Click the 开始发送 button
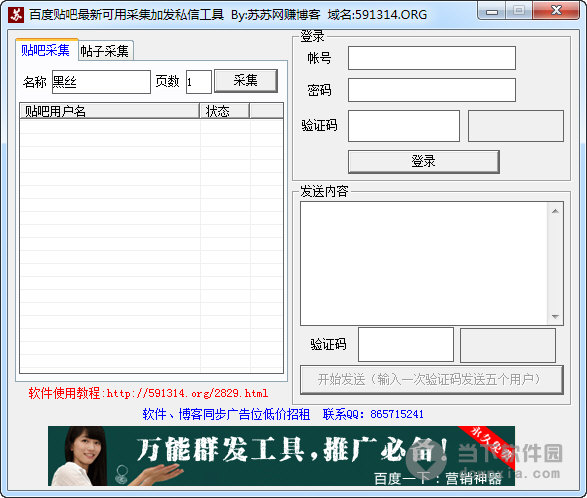Screen dimensions: 587x498 click(x=432, y=380)
